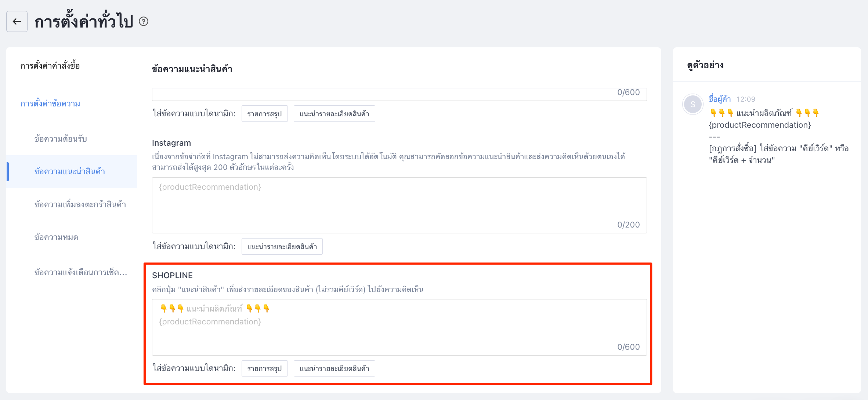
Task: Open ข้อความต้อนรับ sub-menu
Action: (61, 139)
